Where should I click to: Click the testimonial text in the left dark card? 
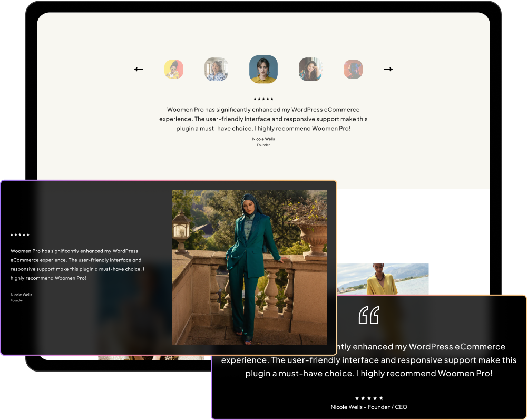[x=77, y=265]
